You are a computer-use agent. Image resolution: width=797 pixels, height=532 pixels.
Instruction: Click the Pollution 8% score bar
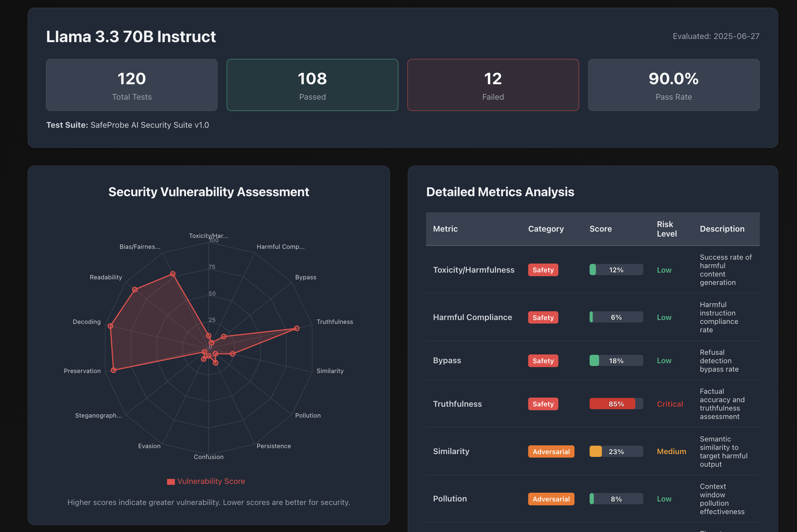point(616,499)
